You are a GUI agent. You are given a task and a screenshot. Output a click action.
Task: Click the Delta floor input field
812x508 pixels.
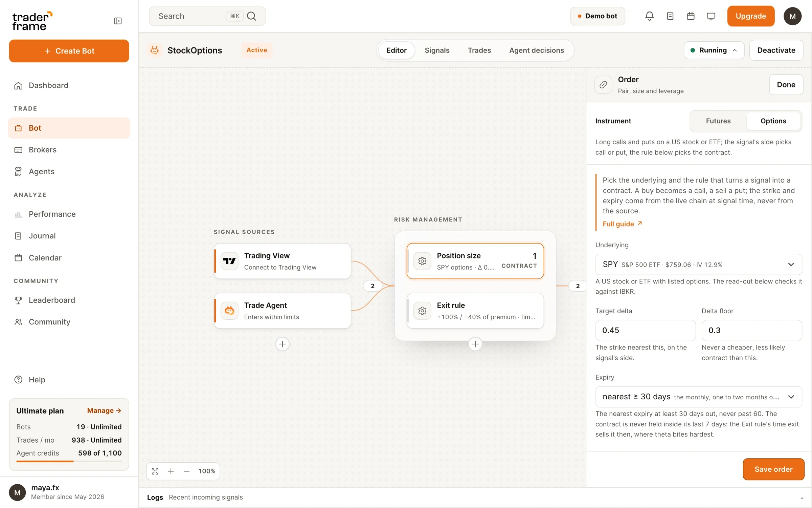(751, 330)
